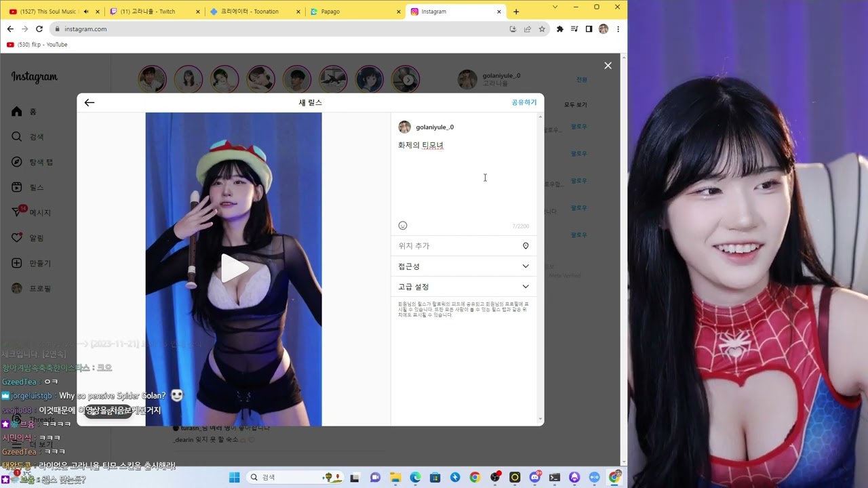The width and height of the screenshot is (868, 488).
Task: Bookmark this page with the star
Action: [542, 29]
